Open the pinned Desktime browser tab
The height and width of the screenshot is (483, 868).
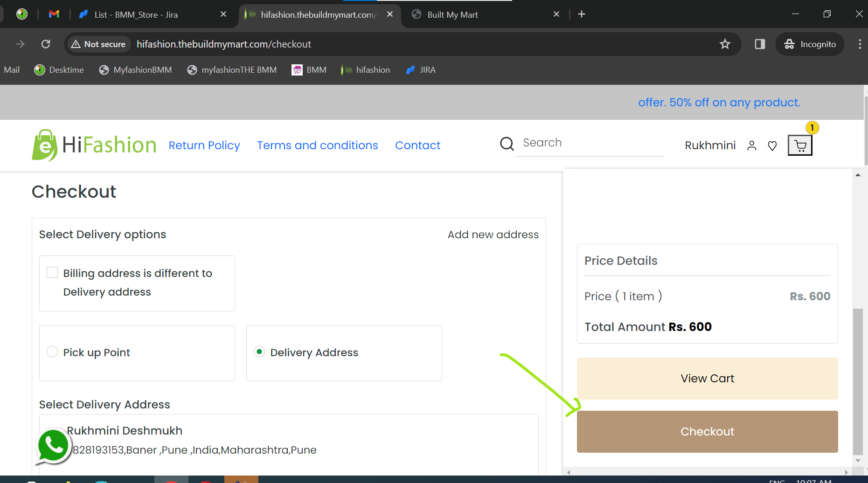22,14
